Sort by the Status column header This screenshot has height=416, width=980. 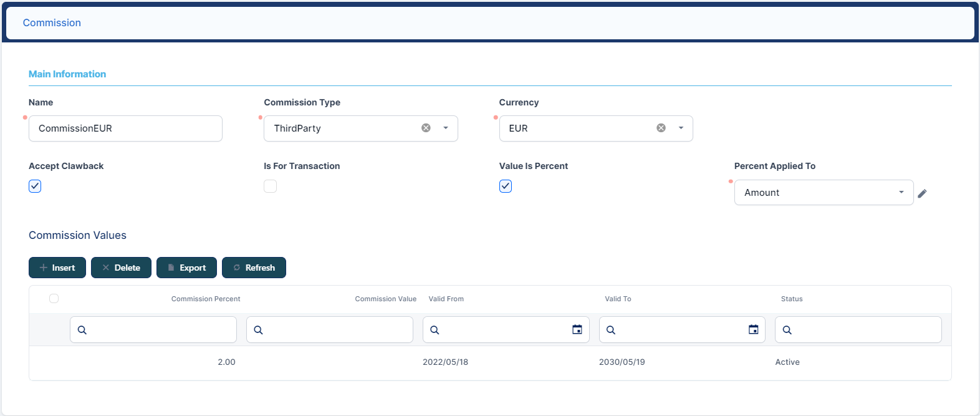tap(792, 299)
